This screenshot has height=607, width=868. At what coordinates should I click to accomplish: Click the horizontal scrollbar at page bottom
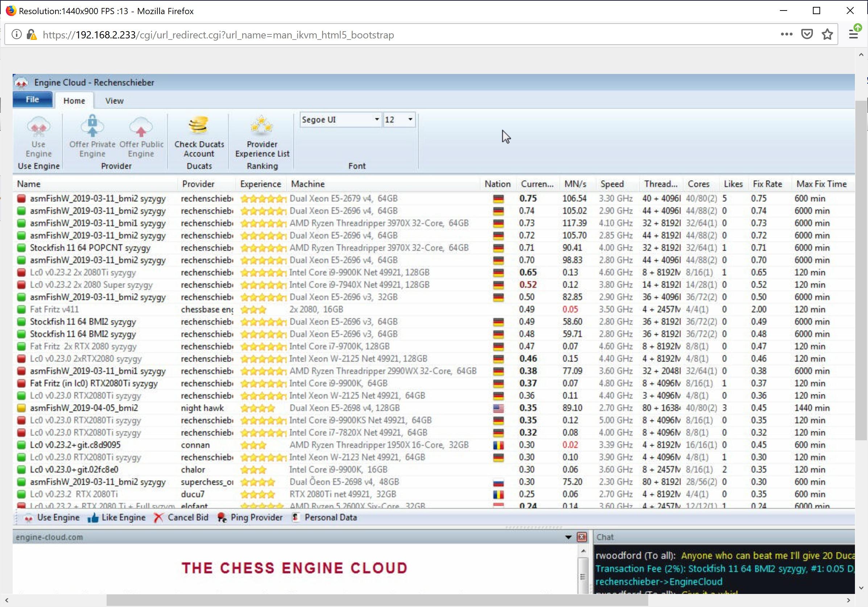point(377,600)
